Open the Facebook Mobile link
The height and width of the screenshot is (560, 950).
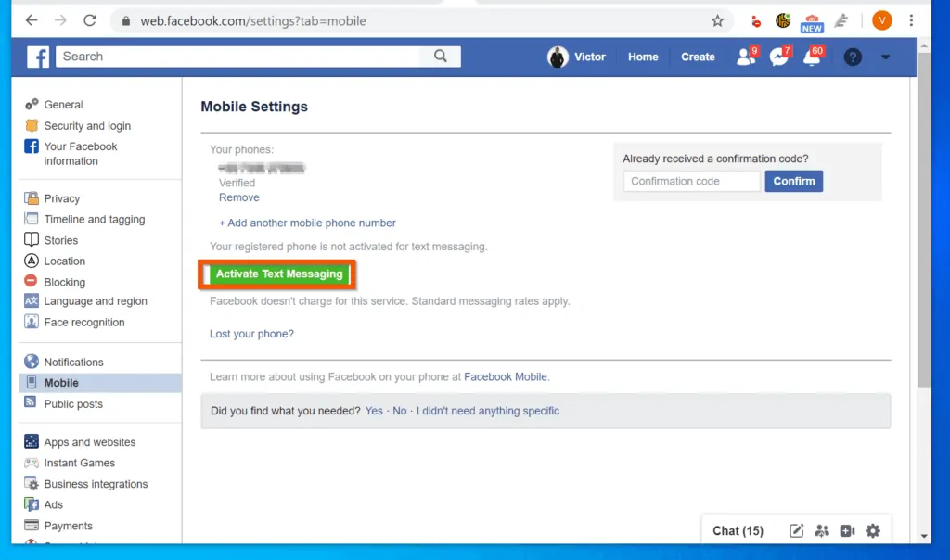click(506, 376)
